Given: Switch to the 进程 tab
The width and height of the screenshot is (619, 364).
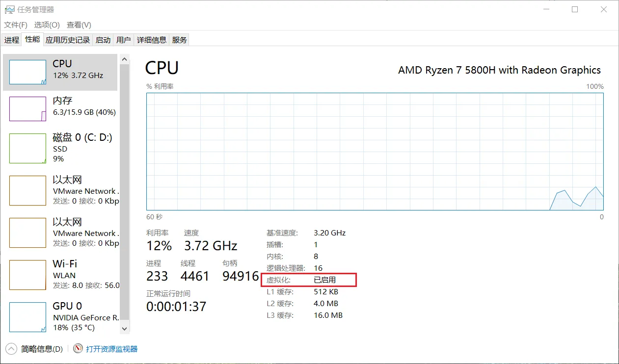Looking at the screenshot, I should (x=12, y=40).
